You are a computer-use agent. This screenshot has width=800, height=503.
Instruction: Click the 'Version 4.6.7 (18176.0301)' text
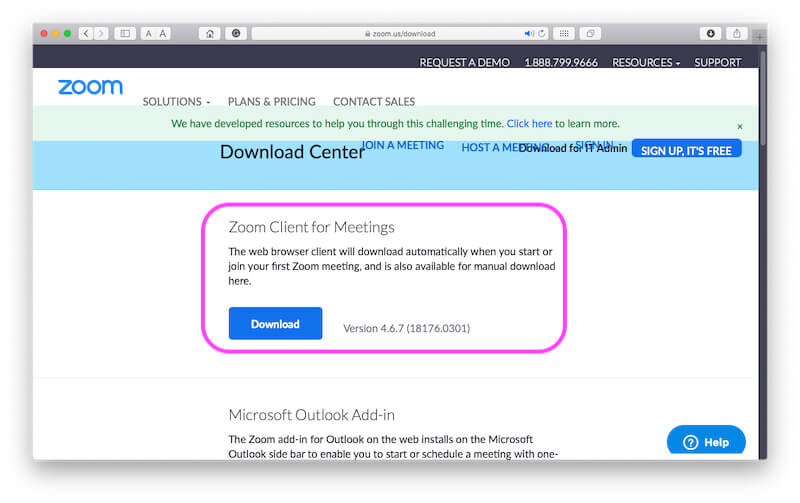[x=407, y=328]
